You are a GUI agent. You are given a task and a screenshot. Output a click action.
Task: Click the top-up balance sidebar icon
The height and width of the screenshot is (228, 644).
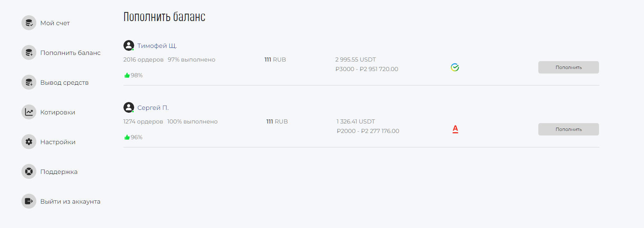click(x=29, y=53)
